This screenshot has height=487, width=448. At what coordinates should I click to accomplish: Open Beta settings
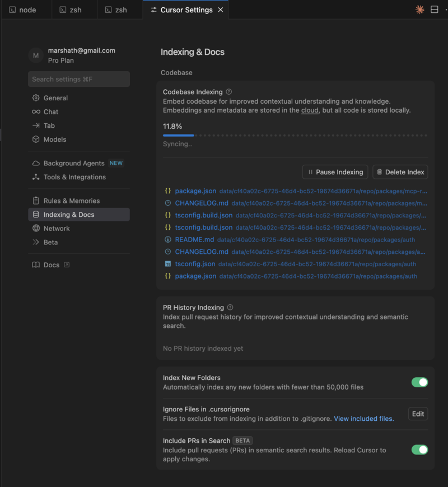click(x=79, y=242)
